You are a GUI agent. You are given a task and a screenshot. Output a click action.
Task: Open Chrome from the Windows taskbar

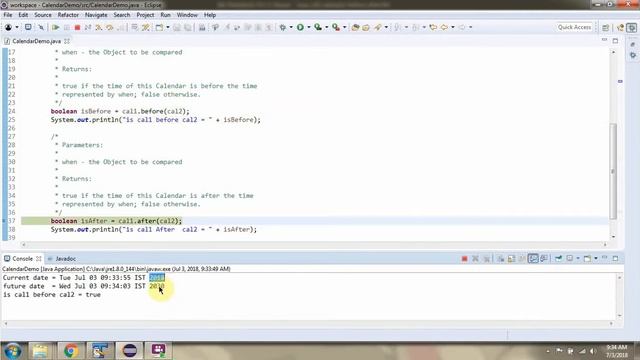click(x=71, y=351)
